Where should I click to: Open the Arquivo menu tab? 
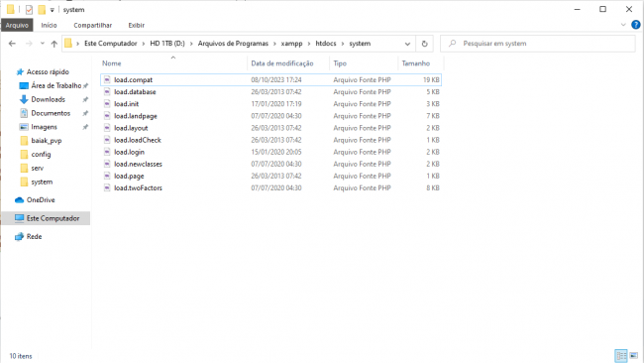(17, 25)
